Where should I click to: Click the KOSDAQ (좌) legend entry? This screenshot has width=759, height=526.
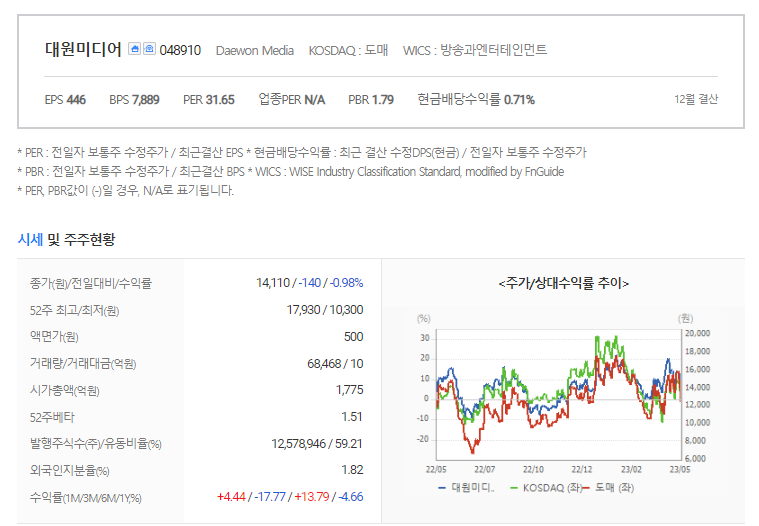point(546,488)
